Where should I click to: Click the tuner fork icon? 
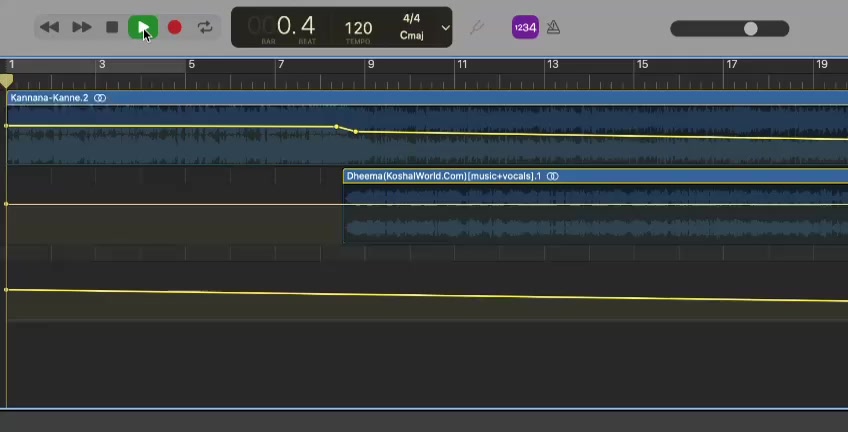[476, 28]
